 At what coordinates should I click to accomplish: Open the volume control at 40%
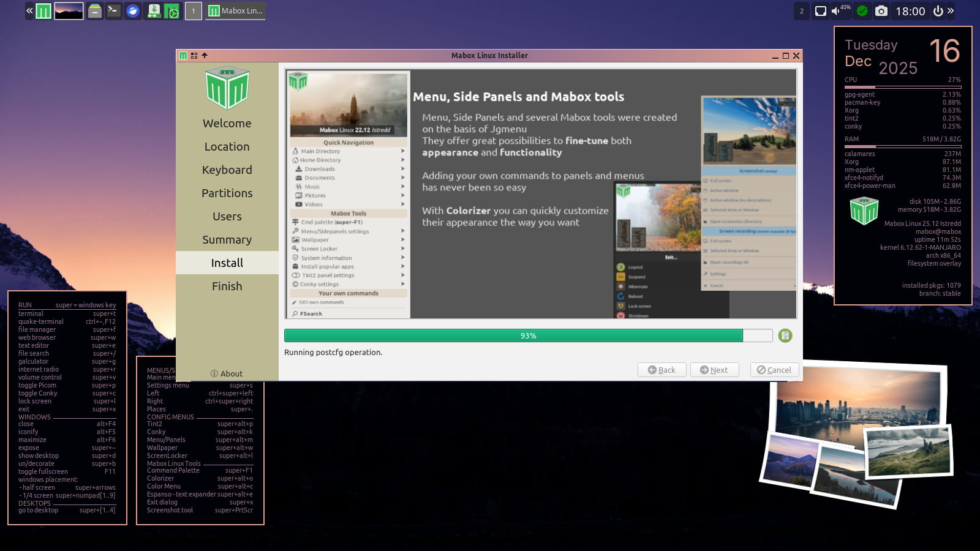click(837, 11)
